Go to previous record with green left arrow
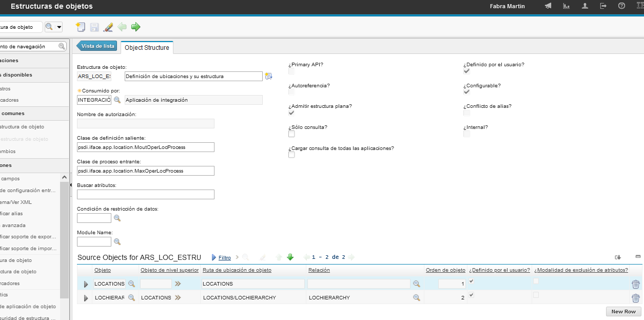 click(x=122, y=27)
